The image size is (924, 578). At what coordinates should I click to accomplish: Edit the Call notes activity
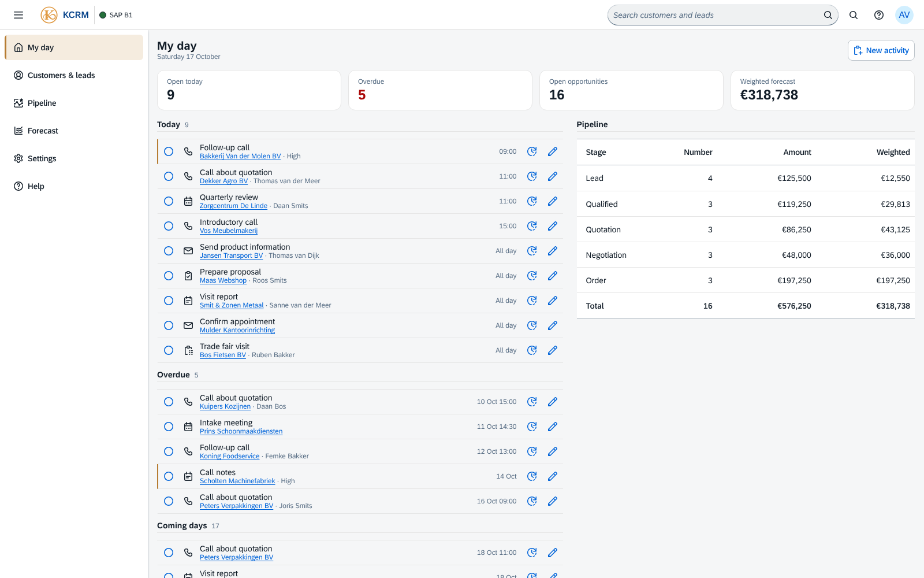[553, 476]
